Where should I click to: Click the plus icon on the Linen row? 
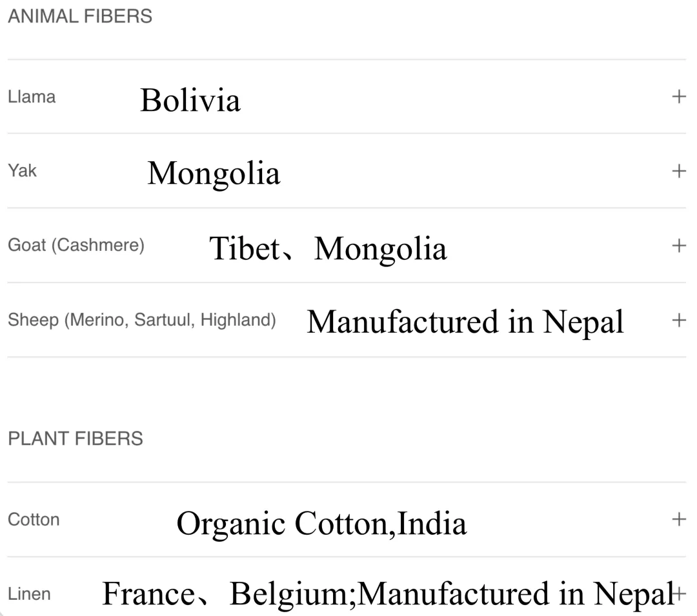(678, 593)
